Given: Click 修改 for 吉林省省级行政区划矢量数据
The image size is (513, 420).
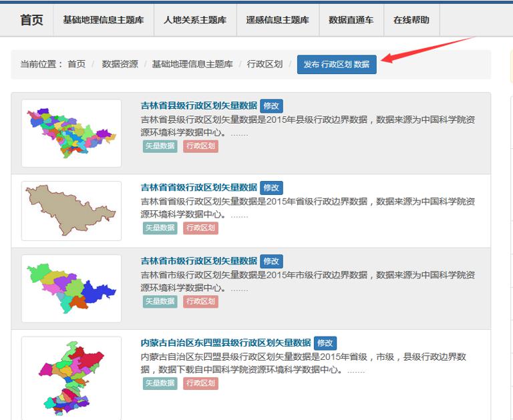Looking at the screenshot, I should [271, 188].
